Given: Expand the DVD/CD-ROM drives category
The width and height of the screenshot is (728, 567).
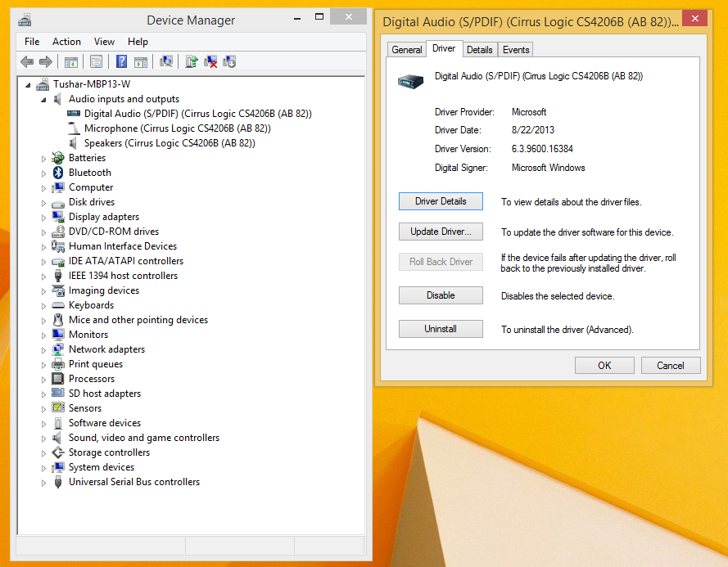Looking at the screenshot, I should [43, 232].
